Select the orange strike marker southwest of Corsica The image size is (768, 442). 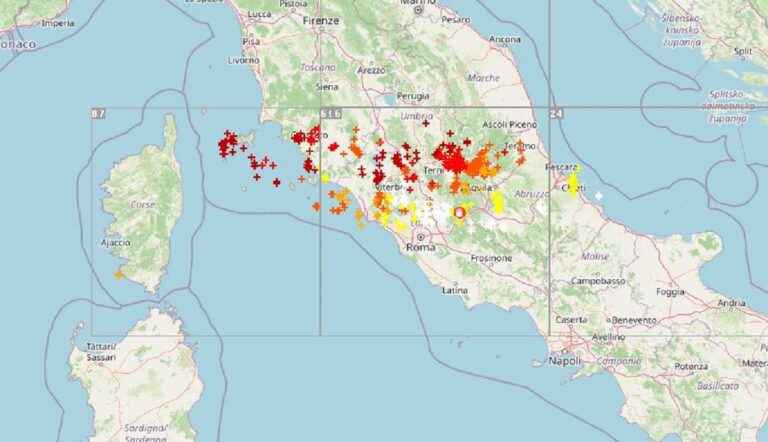pyautogui.click(x=118, y=275)
